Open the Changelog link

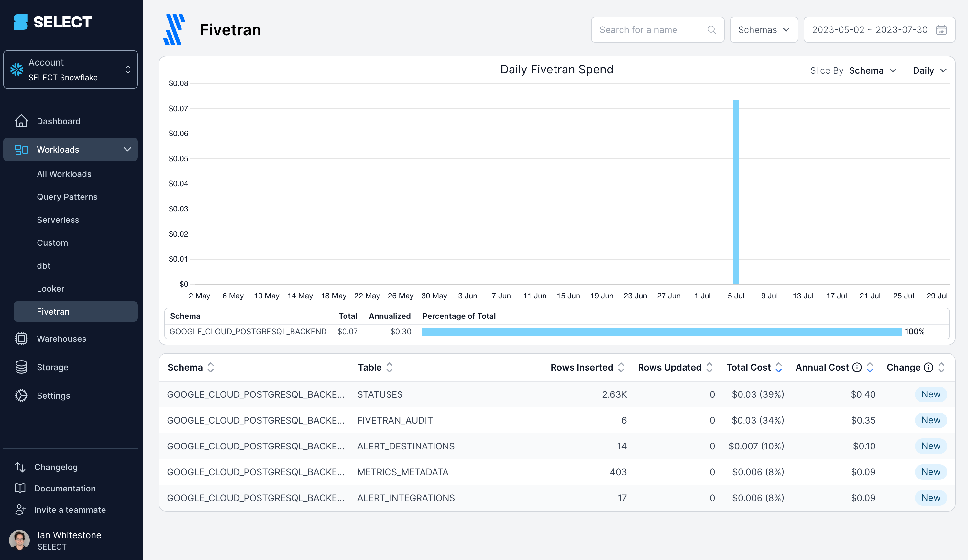(56, 467)
